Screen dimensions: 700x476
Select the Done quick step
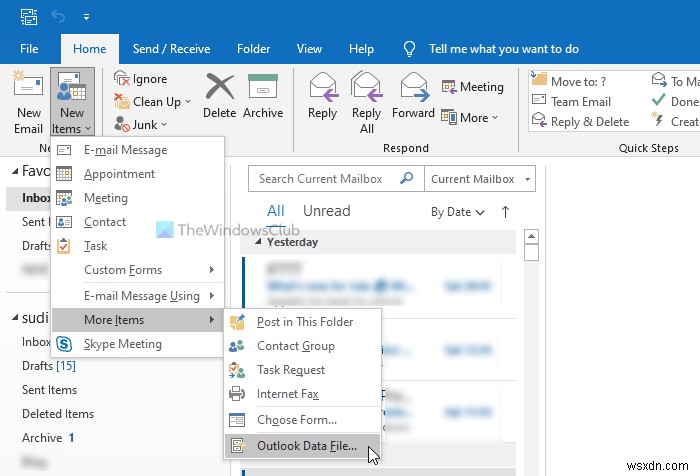(675, 101)
